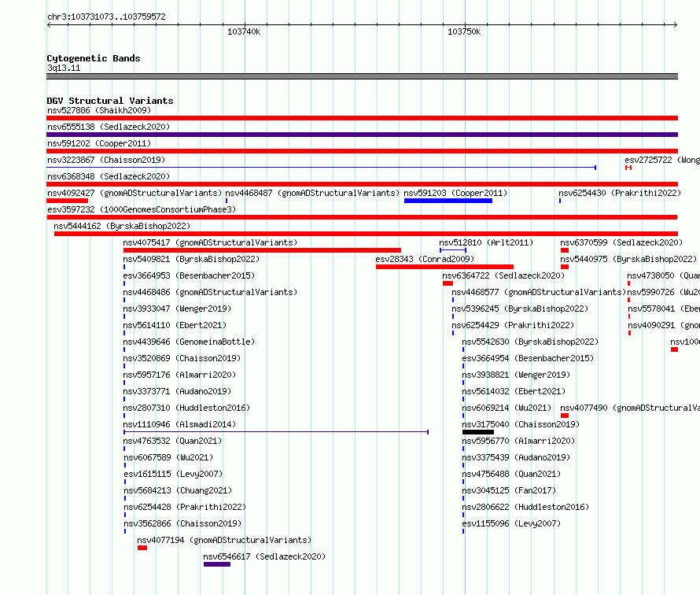
Task: Select nsv2806622 (Huddleston2016) label
Action: pyautogui.click(x=525, y=507)
